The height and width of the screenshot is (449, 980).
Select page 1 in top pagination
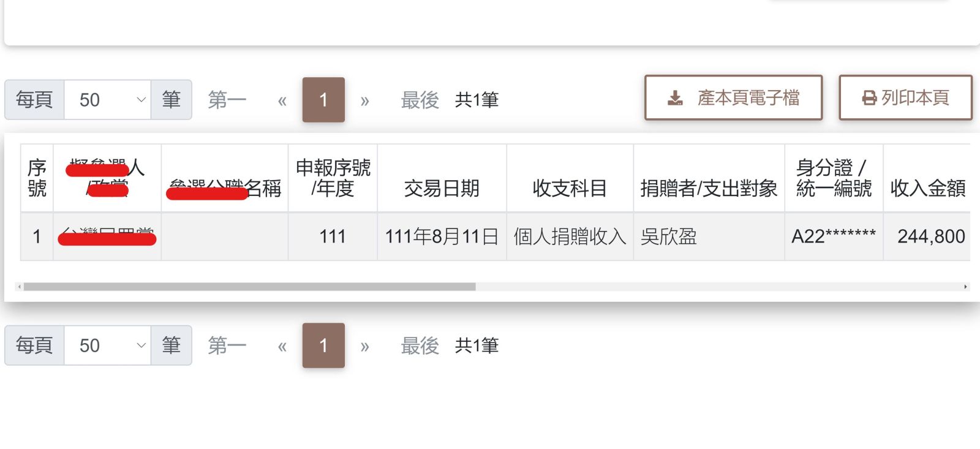tap(323, 100)
